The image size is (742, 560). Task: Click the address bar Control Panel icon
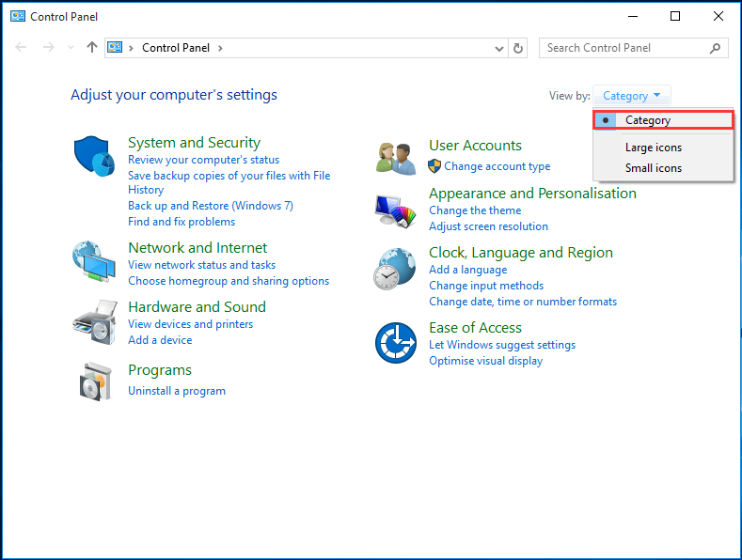(115, 47)
